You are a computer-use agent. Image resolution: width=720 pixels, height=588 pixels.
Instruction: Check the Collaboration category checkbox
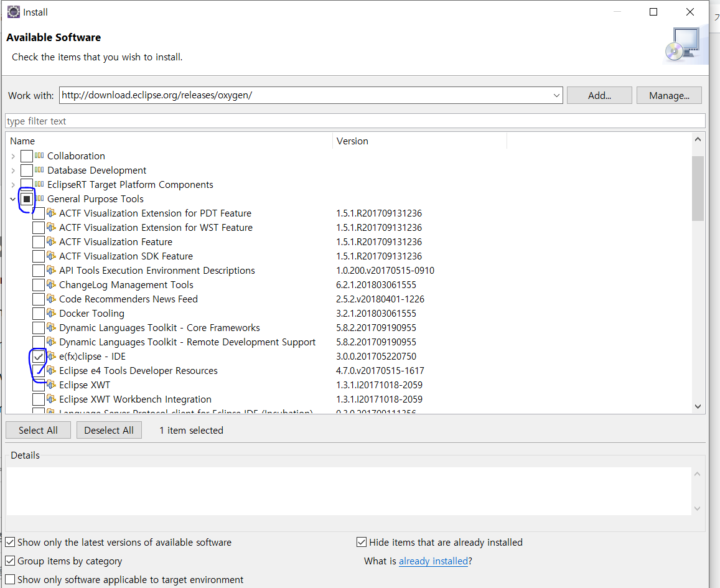27,156
